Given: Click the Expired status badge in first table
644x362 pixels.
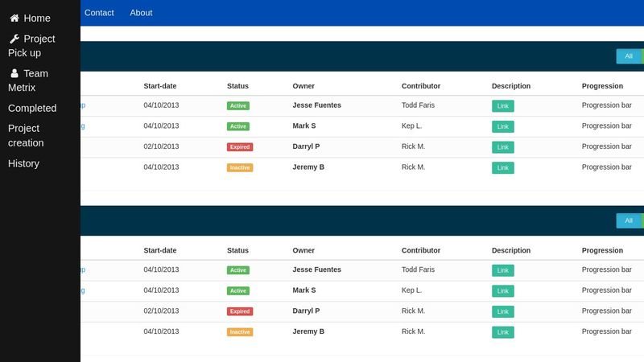Looking at the screenshot, I should (x=240, y=147).
